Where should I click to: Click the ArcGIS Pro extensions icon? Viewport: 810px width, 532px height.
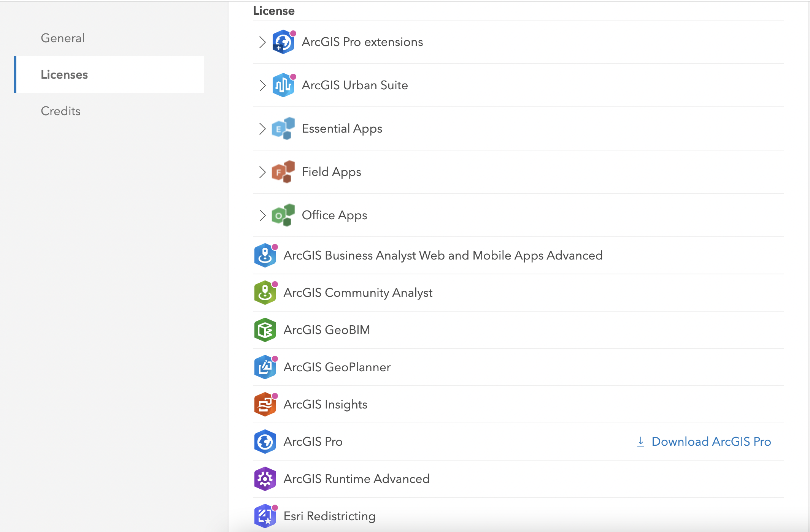284,42
